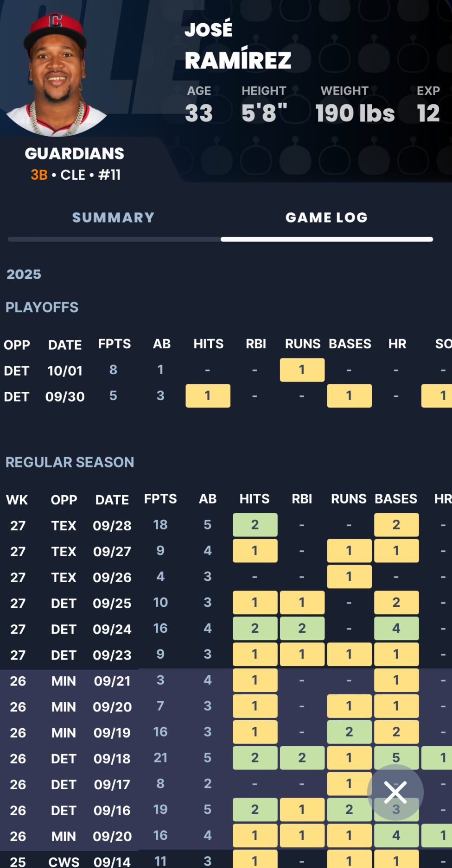Tap the PLAYOFFS section heading
The image size is (452, 868).
42,307
